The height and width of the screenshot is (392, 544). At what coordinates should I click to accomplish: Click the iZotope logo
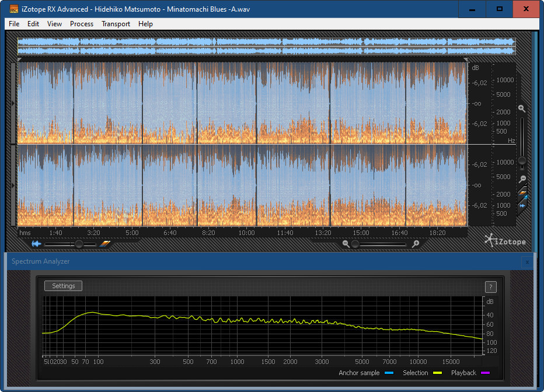[x=505, y=240]
